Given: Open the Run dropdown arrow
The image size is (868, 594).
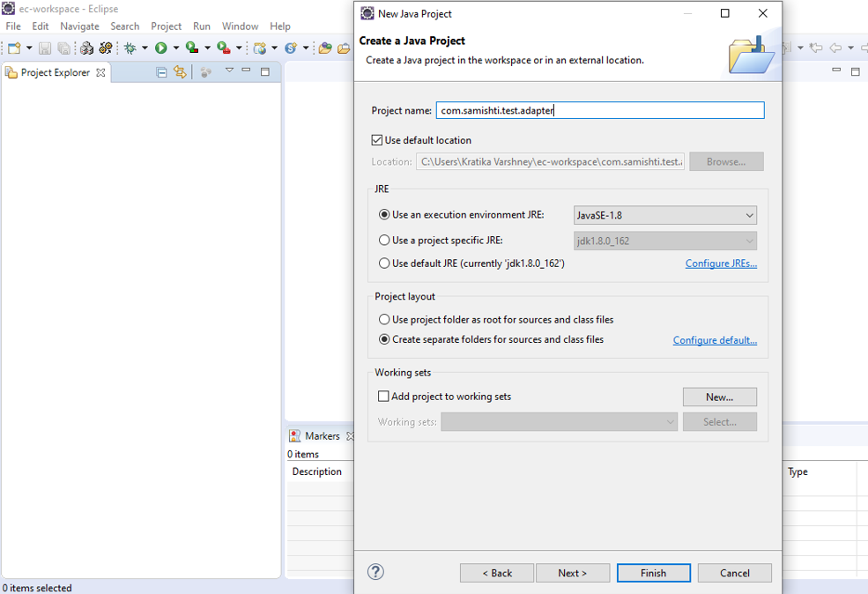Looking at the screenshot, I should pos(176,48).
